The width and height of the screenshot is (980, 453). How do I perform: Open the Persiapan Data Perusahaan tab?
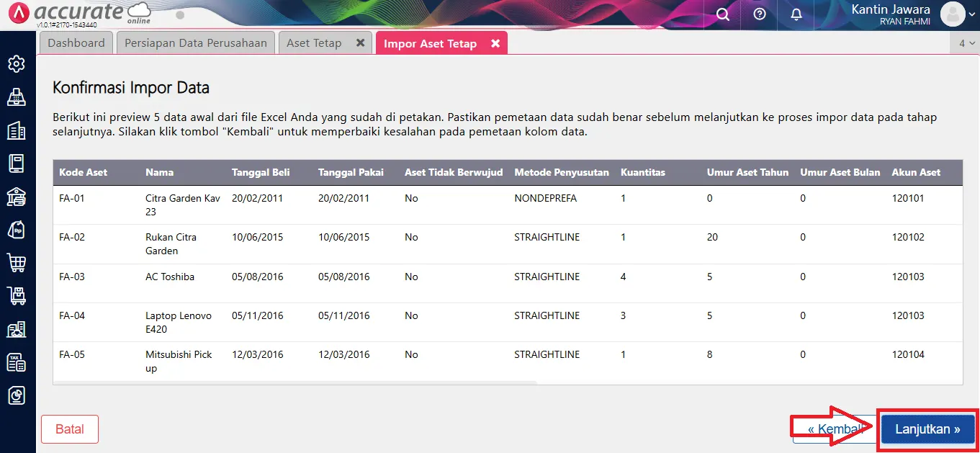point(195,42)
